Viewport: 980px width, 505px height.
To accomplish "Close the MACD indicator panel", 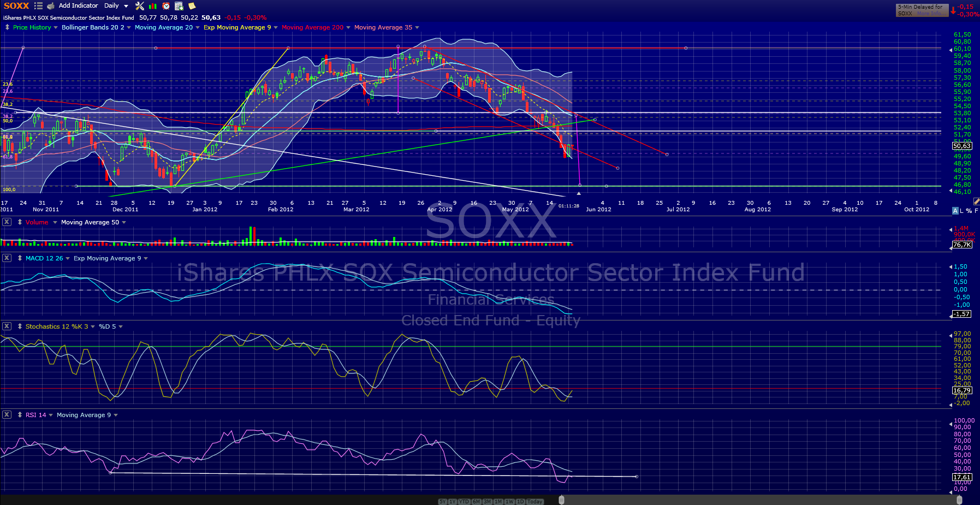I will tap(7, 258).
